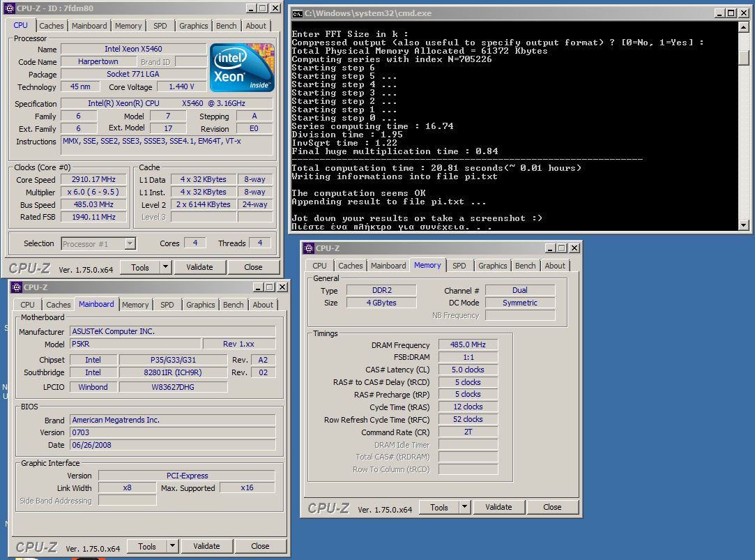This screenshot has width=755, height=560.
Task: Click Close button in the Mainboard window
Action: [260, 547]
